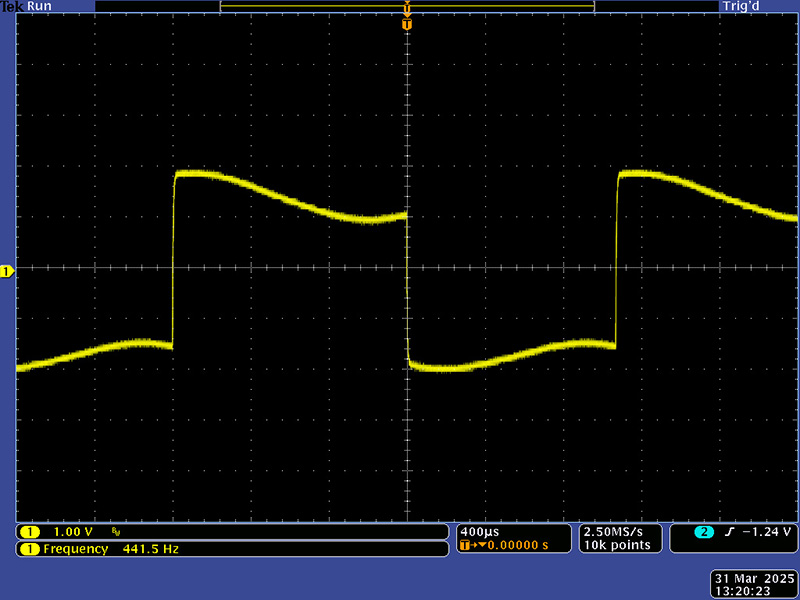Screen dimensions: 800x600
Task: Click the record view bar at top
Action: tap(407, 7)
